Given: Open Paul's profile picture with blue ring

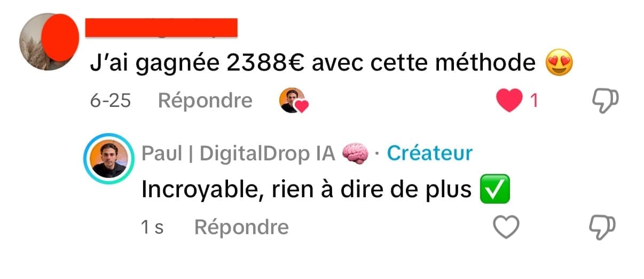Looking at the screenshot, I should [x=109, y=159].
